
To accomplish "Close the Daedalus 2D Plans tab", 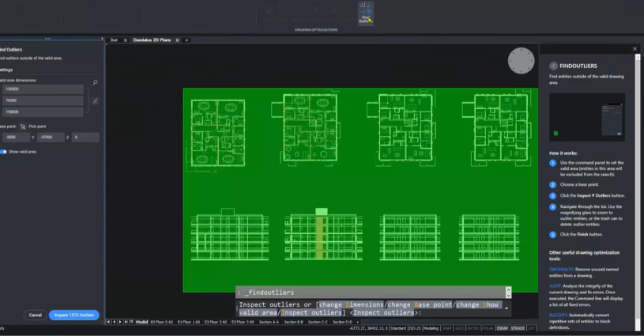I will pyautogui.click(x=178, y=40).
